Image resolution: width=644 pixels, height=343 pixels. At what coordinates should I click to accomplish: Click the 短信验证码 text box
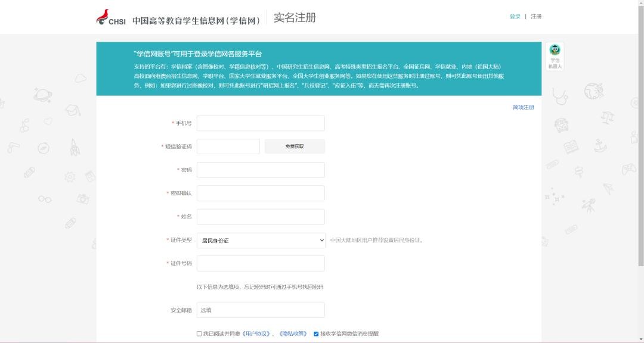pyautogui.click(x=228, y=146)
